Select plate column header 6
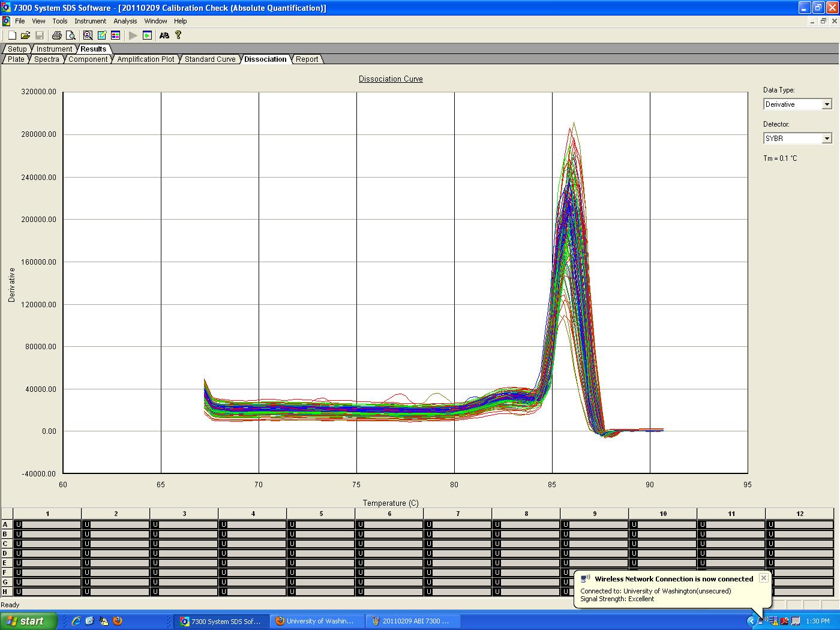 (x=389, y=514)
